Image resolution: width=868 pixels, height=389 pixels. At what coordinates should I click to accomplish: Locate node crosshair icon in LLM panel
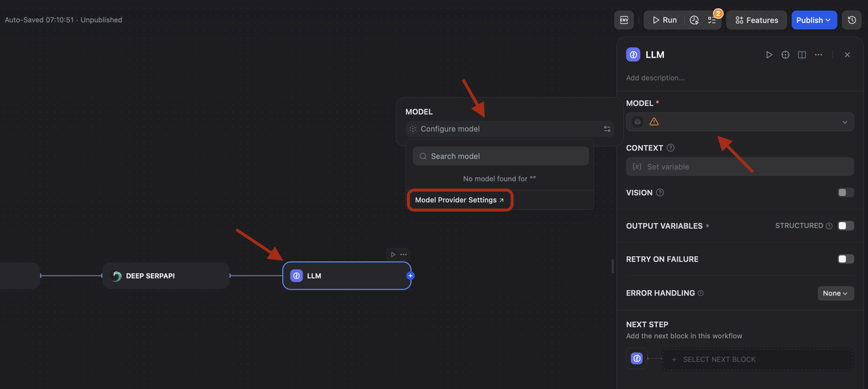coord(785,55)
